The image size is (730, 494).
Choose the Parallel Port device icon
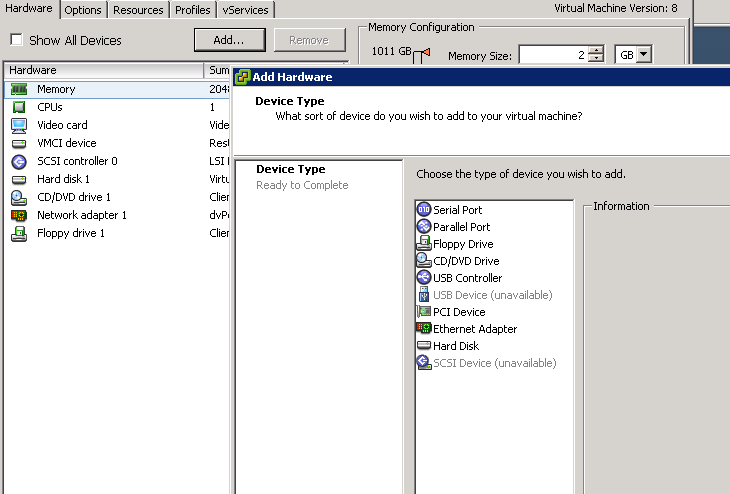coord(424,227)
